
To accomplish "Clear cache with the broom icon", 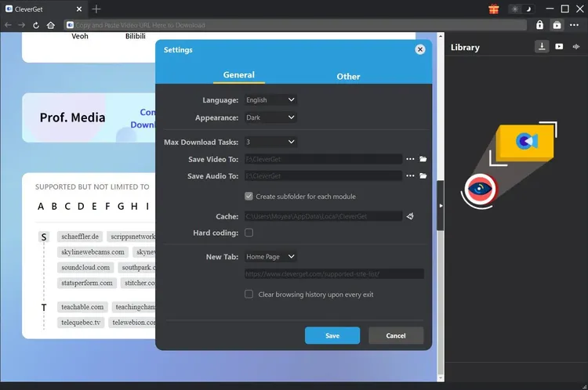I will pos(410,216).
